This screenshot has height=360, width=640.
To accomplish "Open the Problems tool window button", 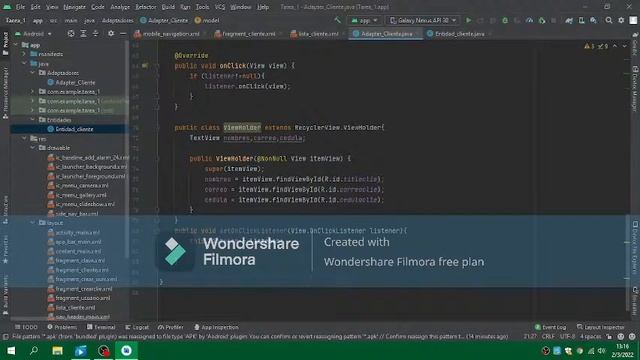I will click(x=62, y=327).
